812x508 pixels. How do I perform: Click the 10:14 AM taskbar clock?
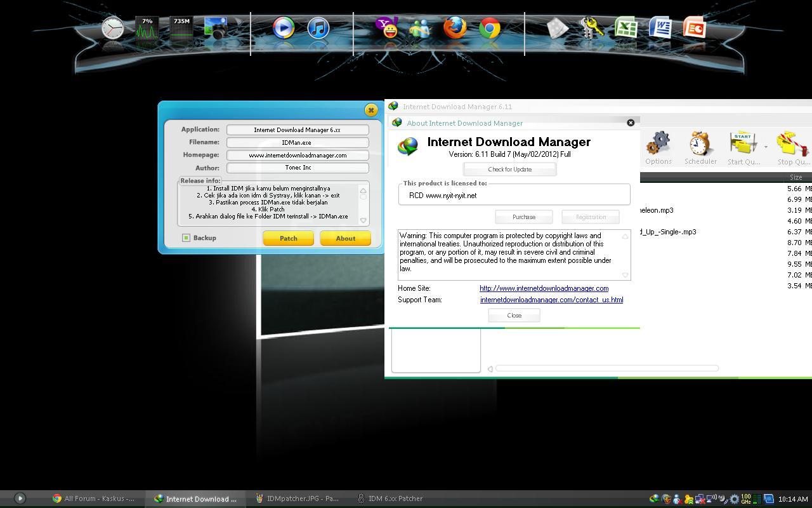click(792, 499)
